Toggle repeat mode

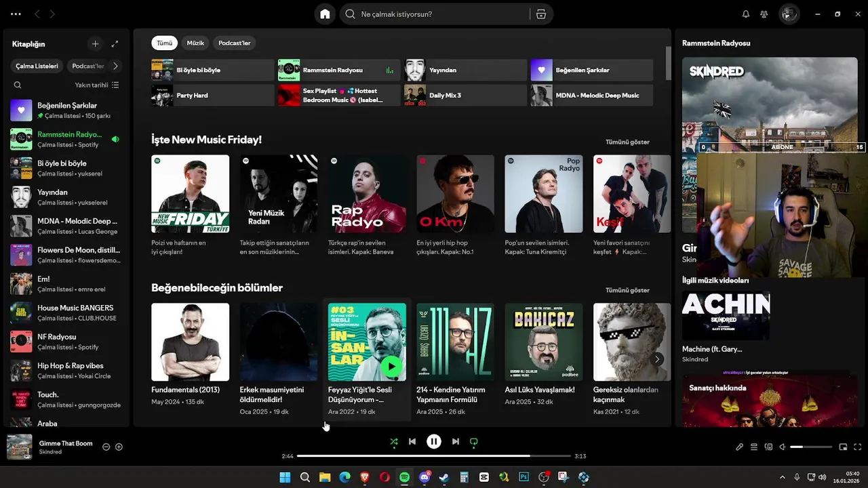point(474,442)
